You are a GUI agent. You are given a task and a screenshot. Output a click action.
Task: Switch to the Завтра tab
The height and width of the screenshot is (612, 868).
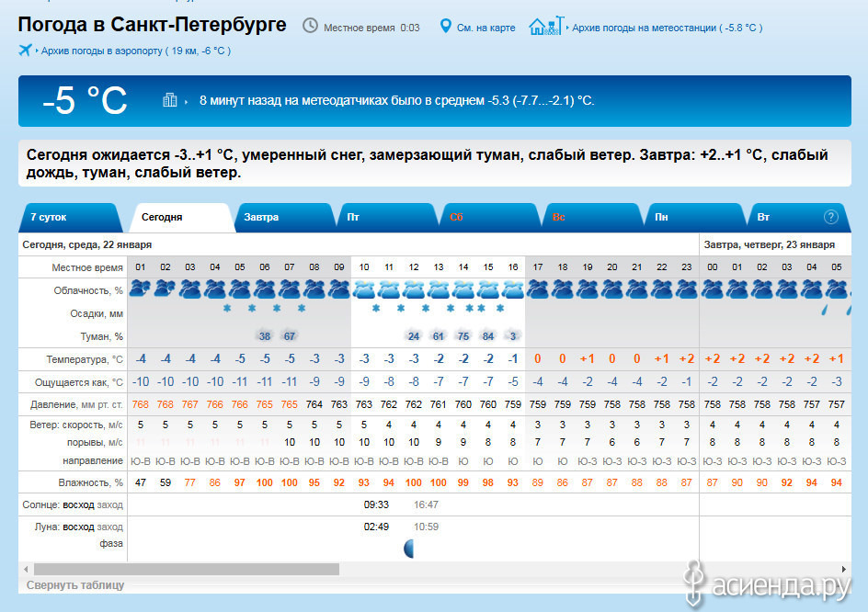pyautogui.click(x=284, y=218)
